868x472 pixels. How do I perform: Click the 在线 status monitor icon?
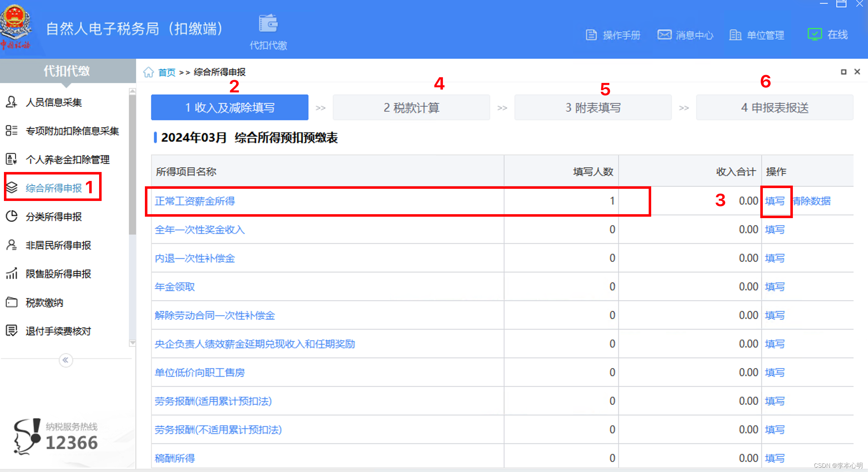pos(814,34)
